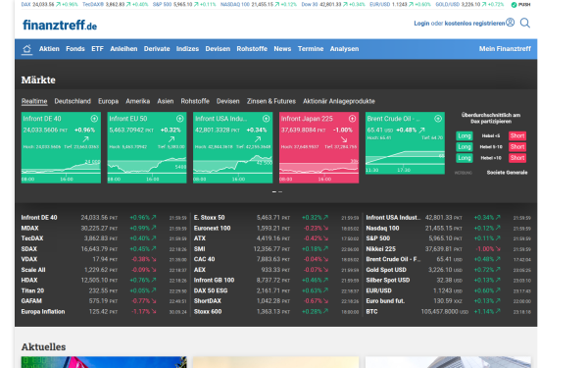Open the home icon in the navigation bar
The width and height of the screenshot is (588, 368).
26,49
